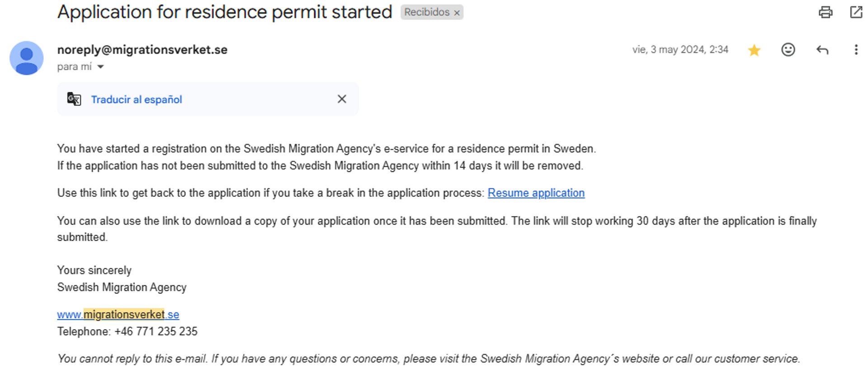
Task: Click the translate icon in the banner
Action: (74, 99)
